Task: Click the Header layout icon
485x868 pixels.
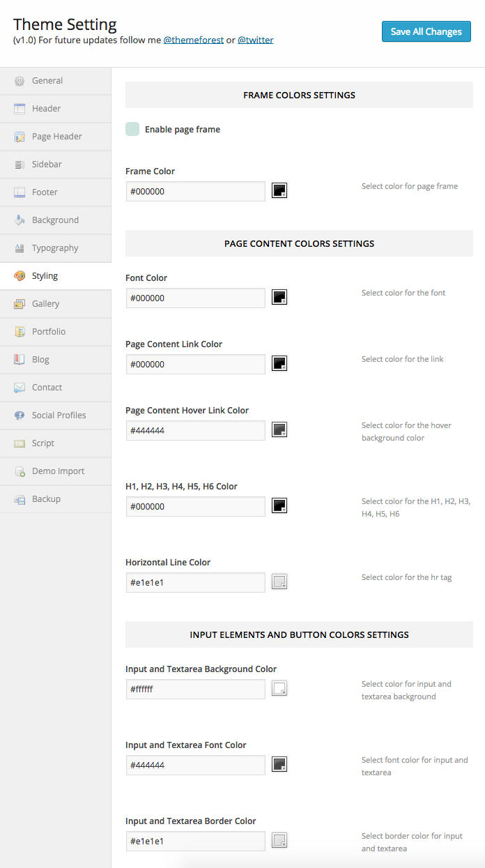Action: (20, 109)
